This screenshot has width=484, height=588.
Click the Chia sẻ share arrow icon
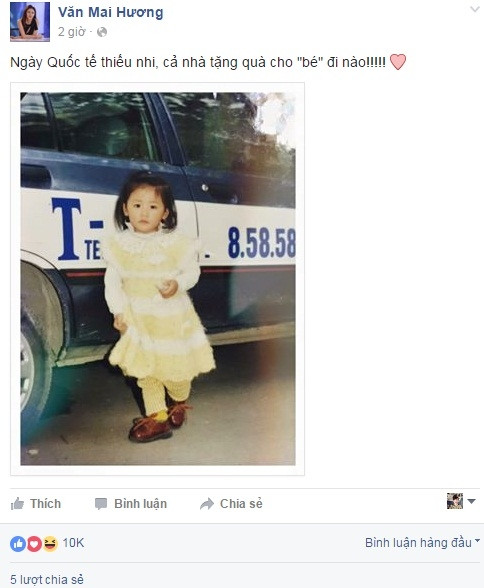tap(207, 504)
